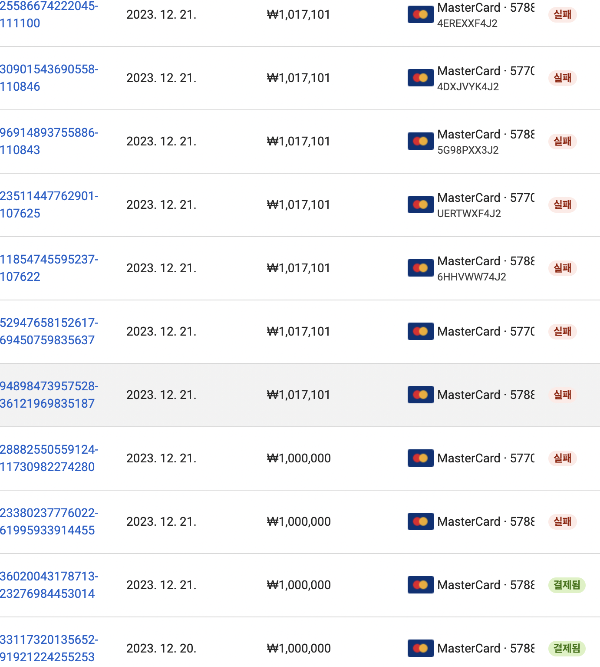This screenshot has width=600, height=667.
Task: Open order link 33117320135652-91921224255253
Action: point(49,648)
